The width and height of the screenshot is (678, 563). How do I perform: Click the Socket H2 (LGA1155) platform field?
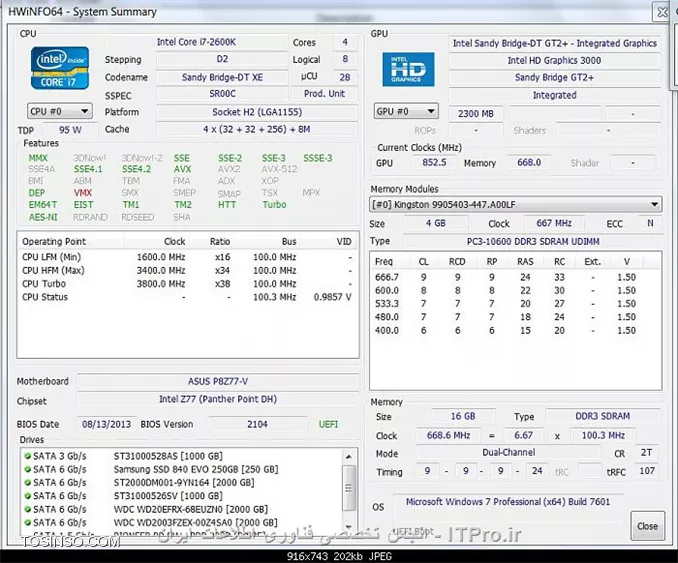tap(257, 112)
